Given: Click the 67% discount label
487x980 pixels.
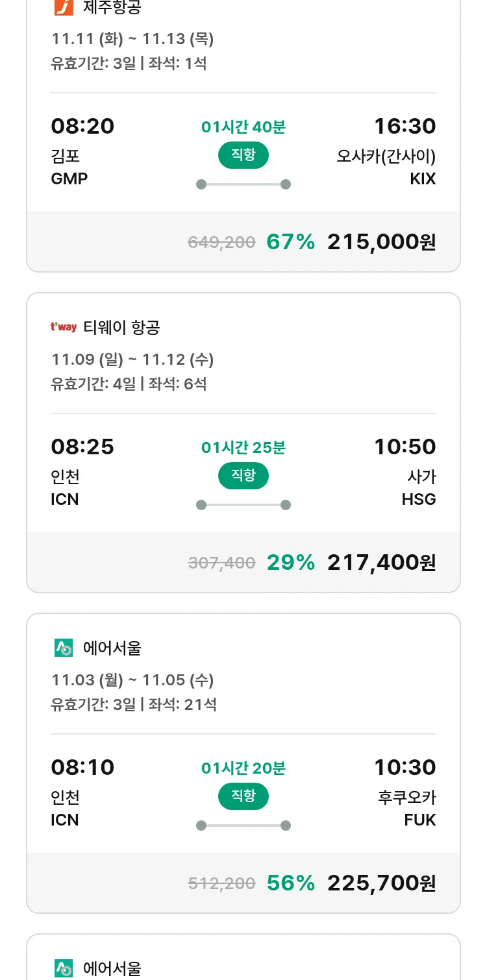Looking at the screenshot, I should point(290,242).
